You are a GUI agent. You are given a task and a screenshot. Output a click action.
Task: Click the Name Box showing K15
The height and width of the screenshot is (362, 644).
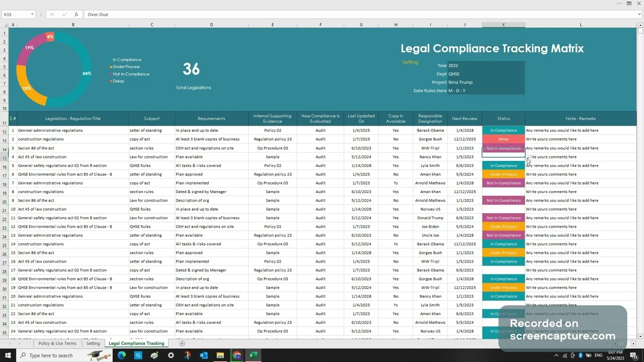15,15
